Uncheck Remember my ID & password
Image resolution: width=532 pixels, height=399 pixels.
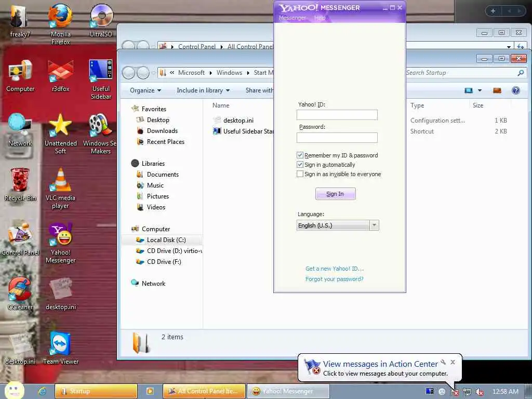pyautogui.click(x=300, y=155)
